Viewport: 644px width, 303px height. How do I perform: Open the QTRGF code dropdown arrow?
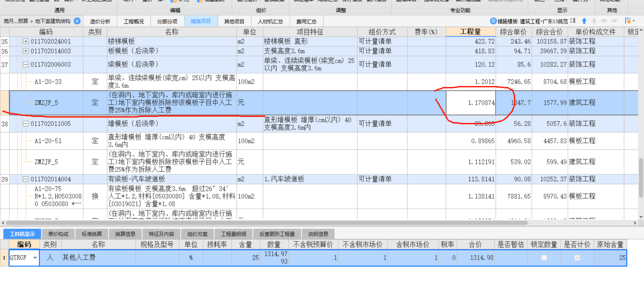tap(35, 258)
